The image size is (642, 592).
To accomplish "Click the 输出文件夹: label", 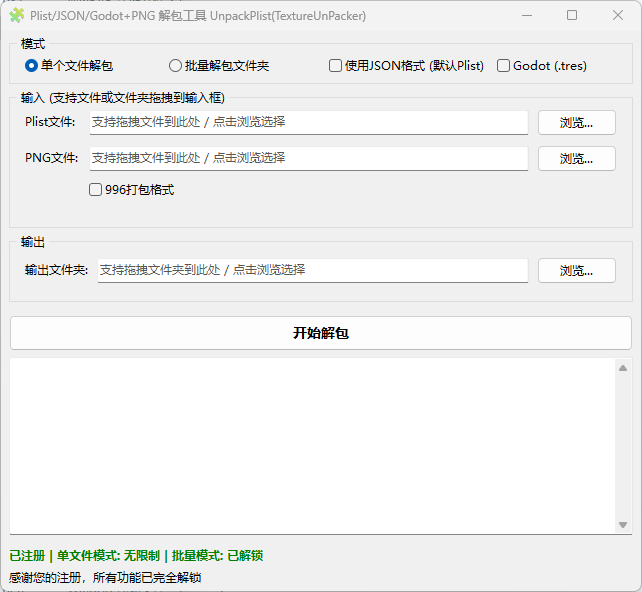I will tap(57, 270).
